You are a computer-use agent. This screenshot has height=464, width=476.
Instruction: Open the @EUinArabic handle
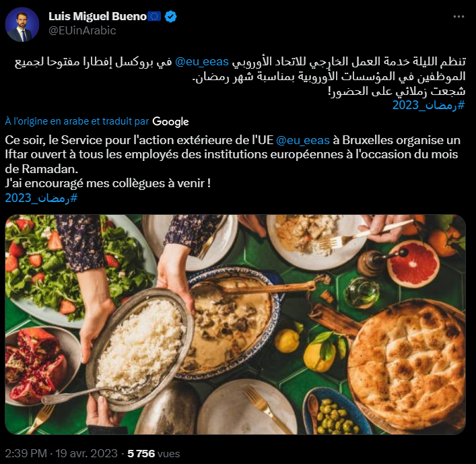(x=82, y=30)
